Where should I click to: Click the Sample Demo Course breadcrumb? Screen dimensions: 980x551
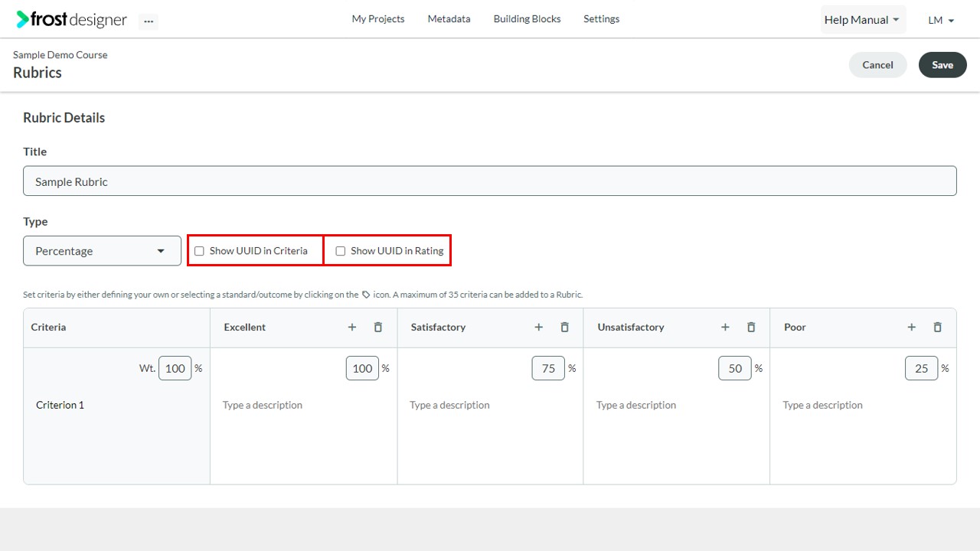tap(60, 55)
